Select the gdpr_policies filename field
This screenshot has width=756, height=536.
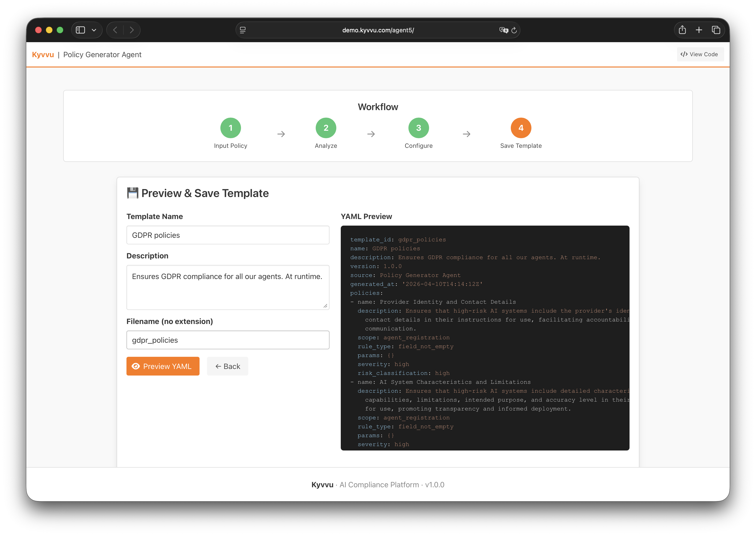(x=227, y=340)
